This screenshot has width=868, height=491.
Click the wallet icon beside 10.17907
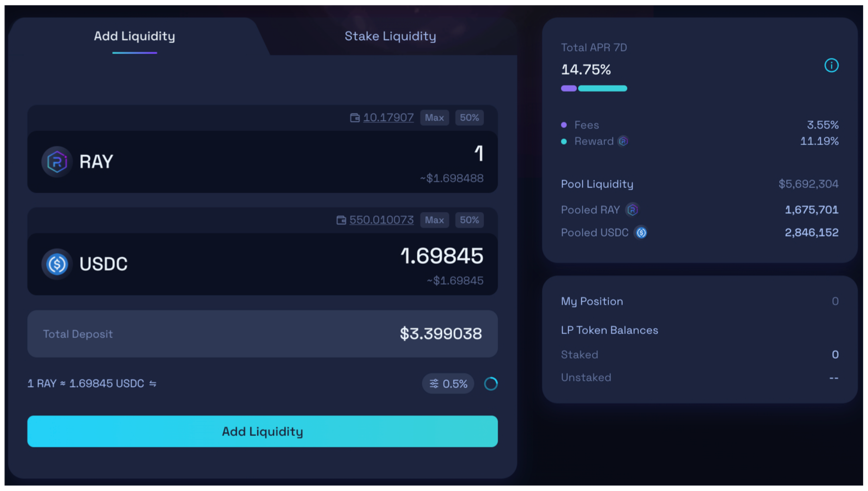point(355,118)
